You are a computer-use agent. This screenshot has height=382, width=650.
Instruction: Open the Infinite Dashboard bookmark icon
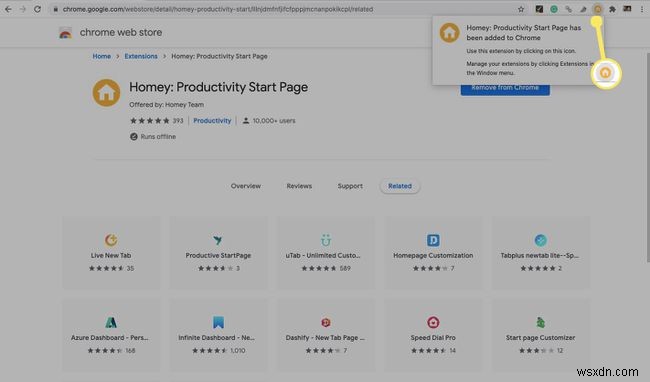[218, 322]
